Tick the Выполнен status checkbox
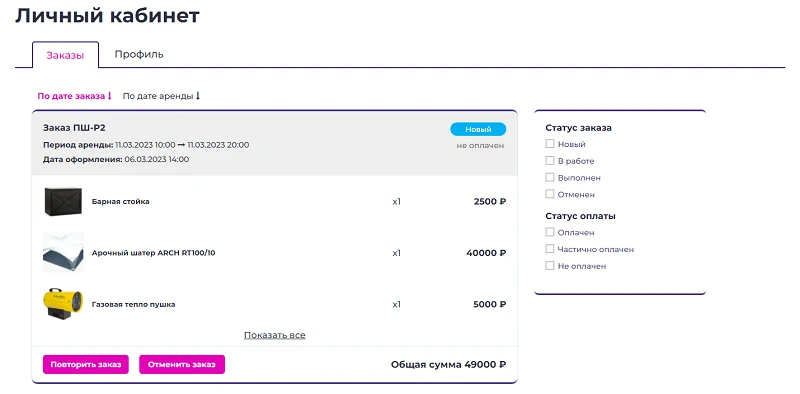The width and height of the screenshot is (800, 394). 549,177
